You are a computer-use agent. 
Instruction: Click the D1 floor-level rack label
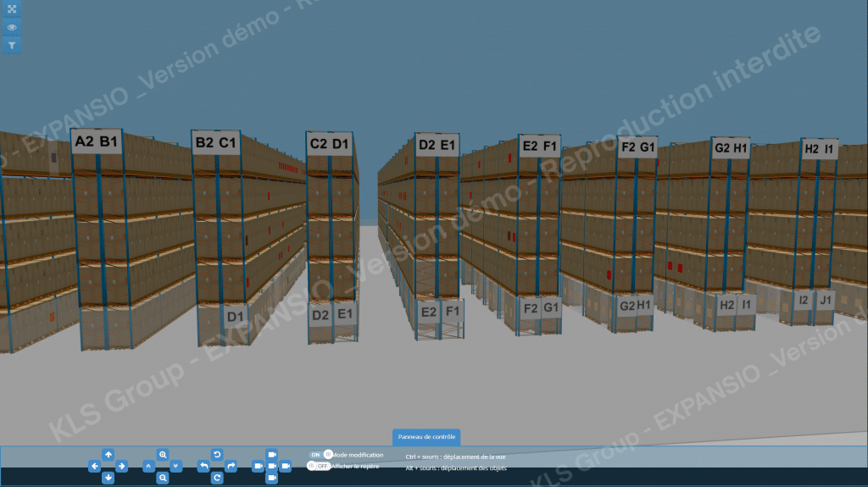236,317
